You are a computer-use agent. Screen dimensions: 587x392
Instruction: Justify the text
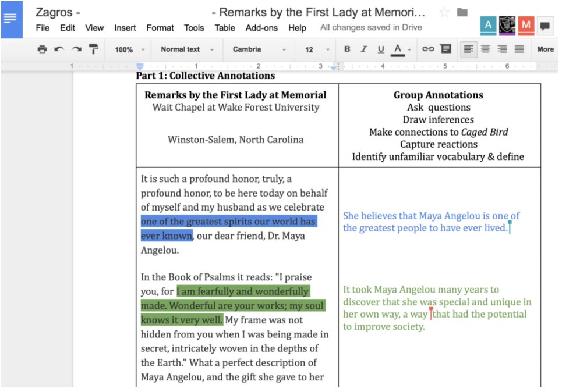coord(519,49)
